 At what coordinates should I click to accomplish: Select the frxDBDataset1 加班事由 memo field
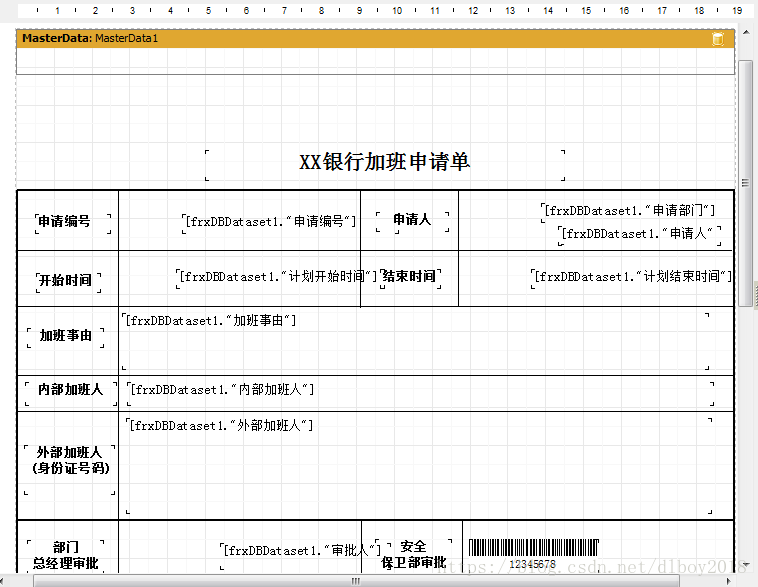pyautogui.click(x=415, y=341)
